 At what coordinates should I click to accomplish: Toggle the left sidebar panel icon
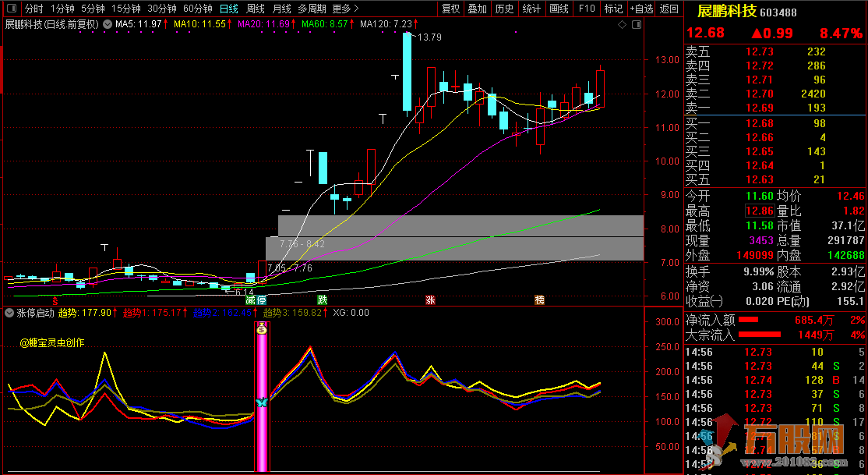click(x=11, y=9)
